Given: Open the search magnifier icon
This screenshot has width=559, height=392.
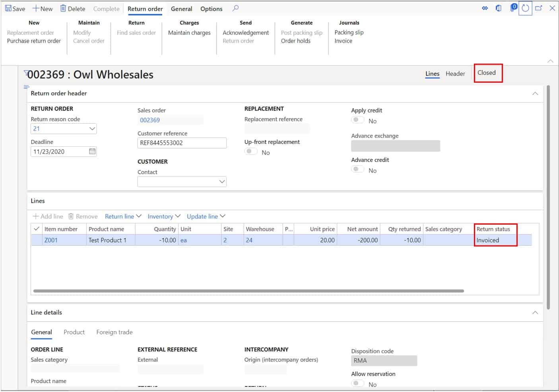Looking at the screenshot, I should [x=235, y=8].
